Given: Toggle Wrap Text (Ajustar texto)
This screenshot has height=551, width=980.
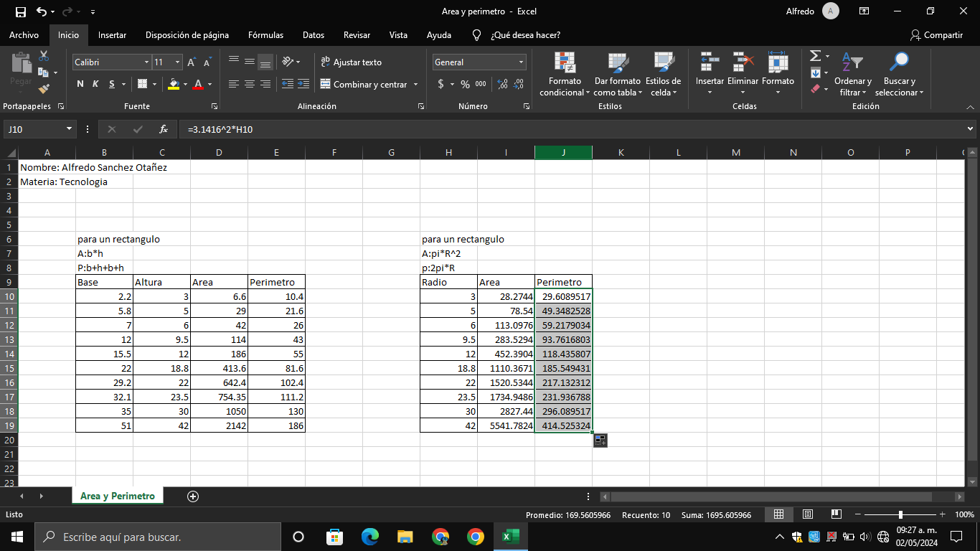Looking at the screenshot, I should point(351,62).
